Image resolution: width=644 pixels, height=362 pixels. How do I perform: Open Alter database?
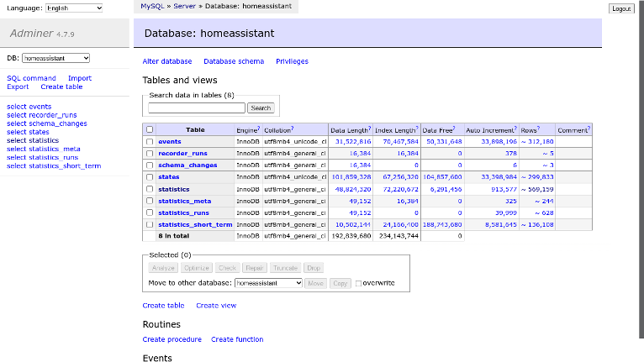point(167,61)
